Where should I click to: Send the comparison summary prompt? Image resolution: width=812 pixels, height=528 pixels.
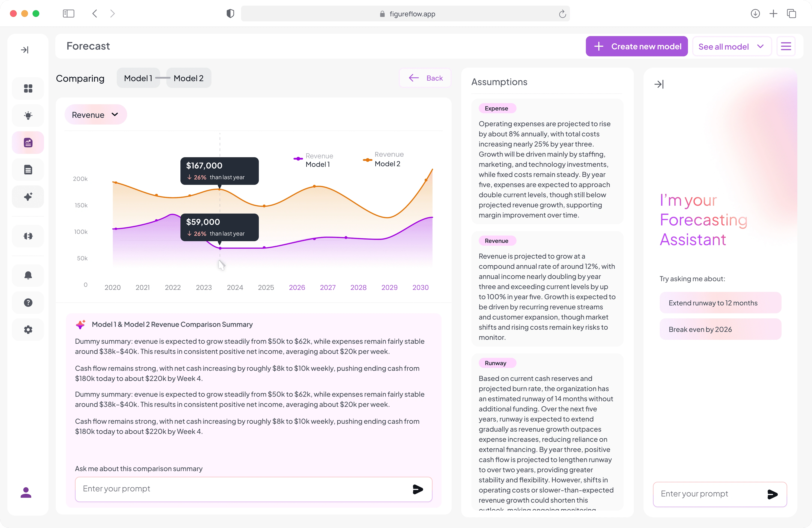pos(418,489)
